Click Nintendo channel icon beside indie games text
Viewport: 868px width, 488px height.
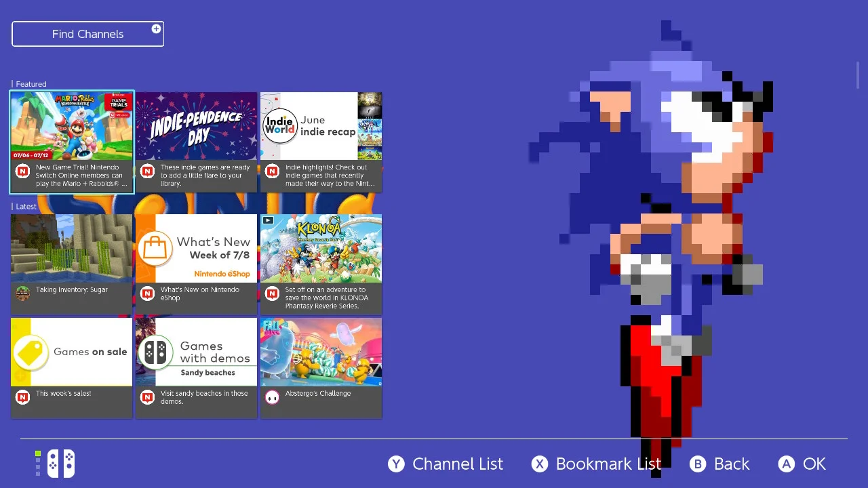(147, 171)
